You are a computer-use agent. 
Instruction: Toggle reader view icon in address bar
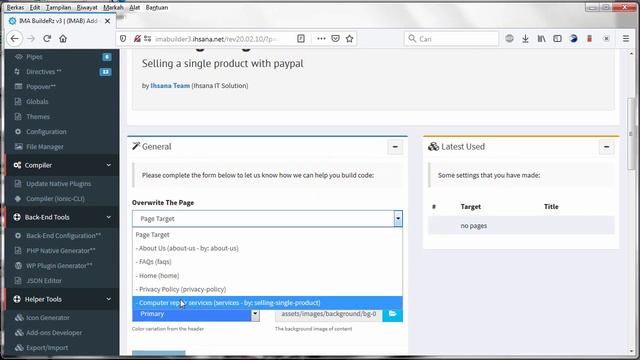(301, 39)
